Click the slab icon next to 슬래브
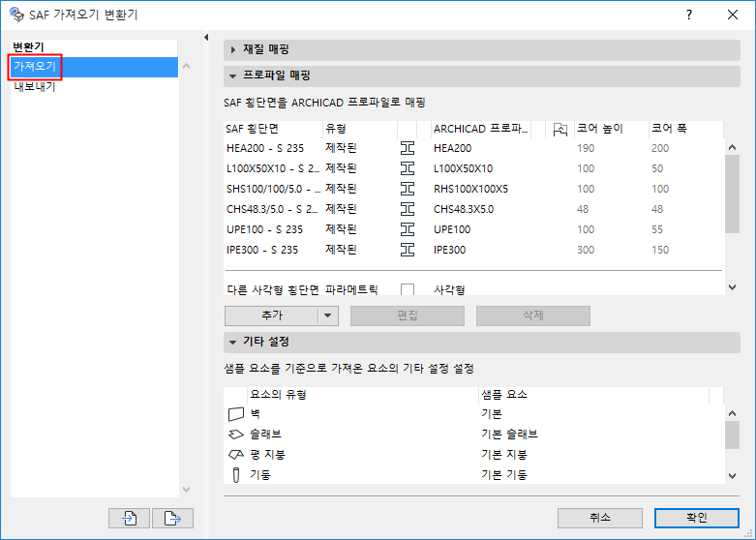 pyautogui.click(x=236, y=434)
